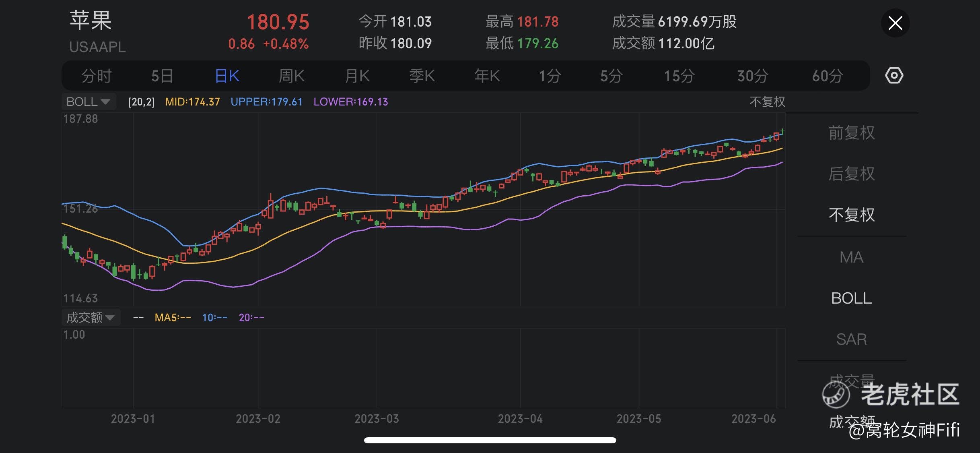Select BOLL indicator in side panel
980x453 pixels.
[852, 298]
